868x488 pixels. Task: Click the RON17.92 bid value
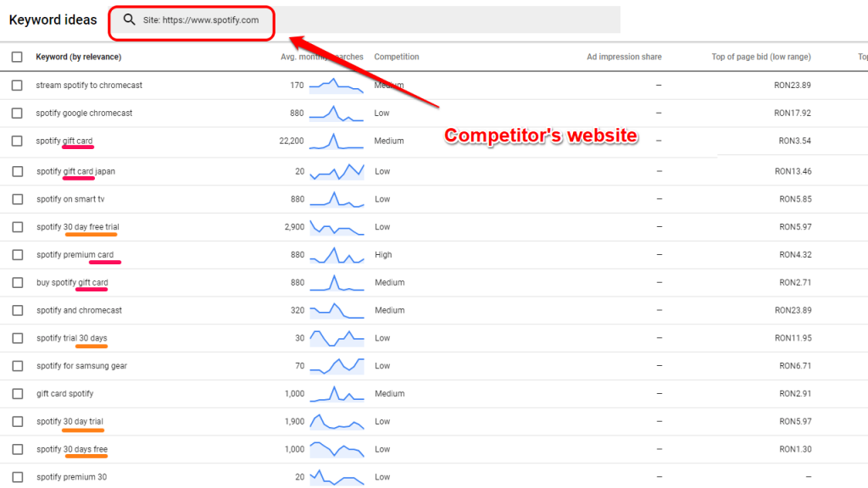[x=793, y=113]
